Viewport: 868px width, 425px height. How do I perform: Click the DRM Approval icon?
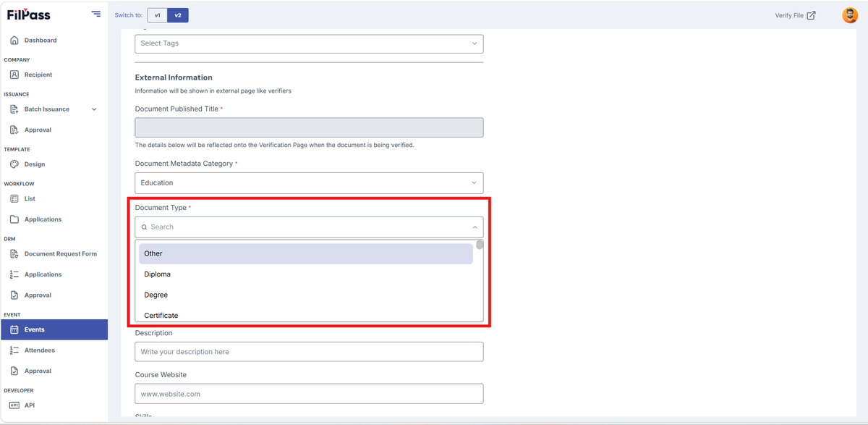tap(14, 295)
